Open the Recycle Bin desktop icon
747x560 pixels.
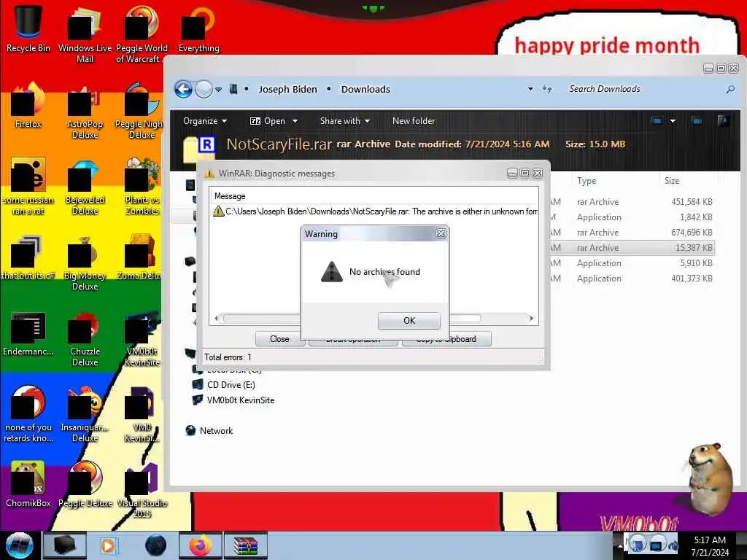[x=28, y=28]
